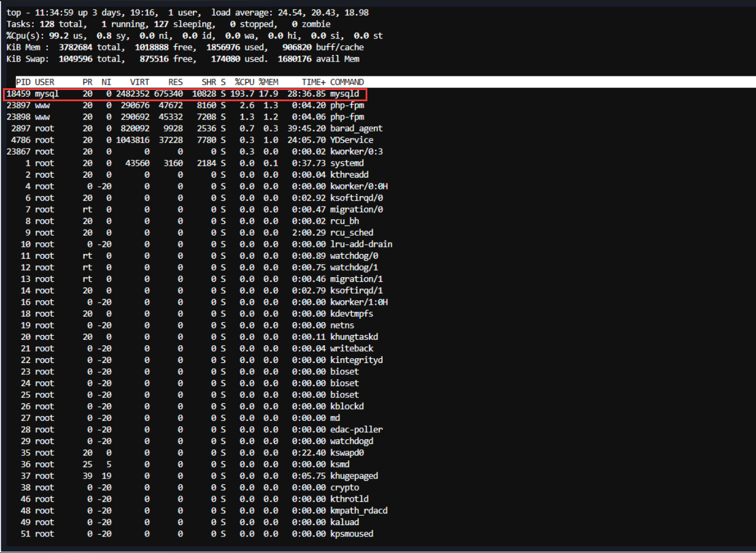Viewport: 756px width, 553px height.
Task: Click the kthreadd process name
Action: (349, 175)
